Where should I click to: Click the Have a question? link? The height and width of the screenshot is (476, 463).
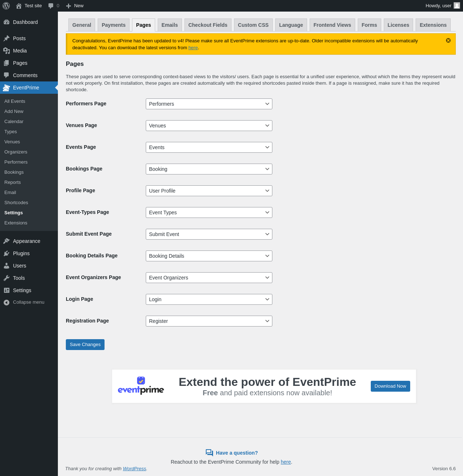pyautogui.click(x=237, y=453)
